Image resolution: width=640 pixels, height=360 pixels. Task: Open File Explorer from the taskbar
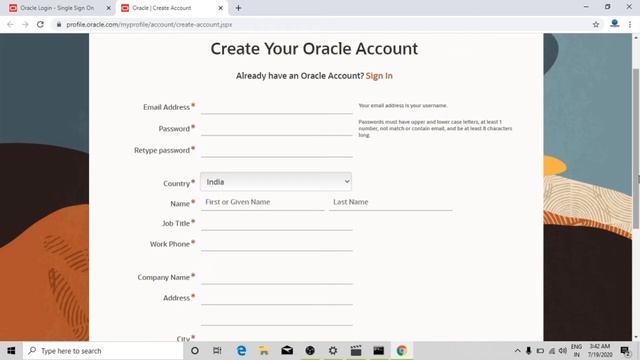point(264,351)
